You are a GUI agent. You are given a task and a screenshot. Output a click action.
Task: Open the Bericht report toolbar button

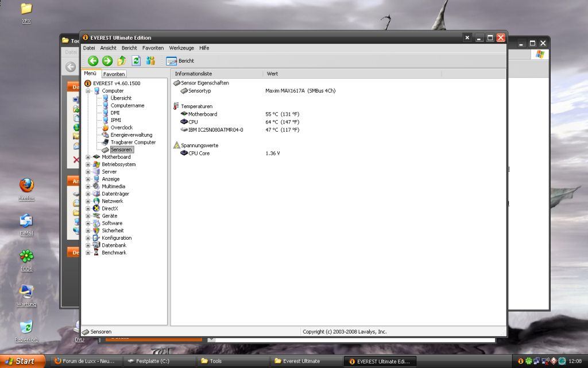(x=180, y=61)
